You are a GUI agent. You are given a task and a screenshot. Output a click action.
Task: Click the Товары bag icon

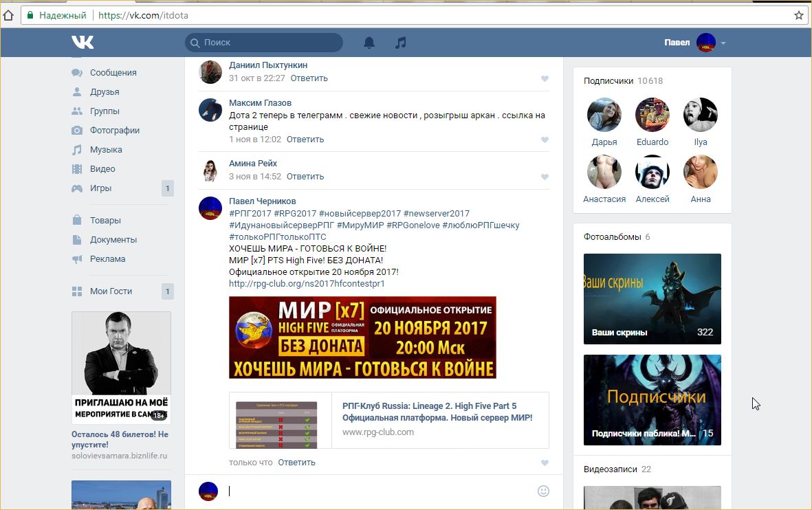coord(77,220)
